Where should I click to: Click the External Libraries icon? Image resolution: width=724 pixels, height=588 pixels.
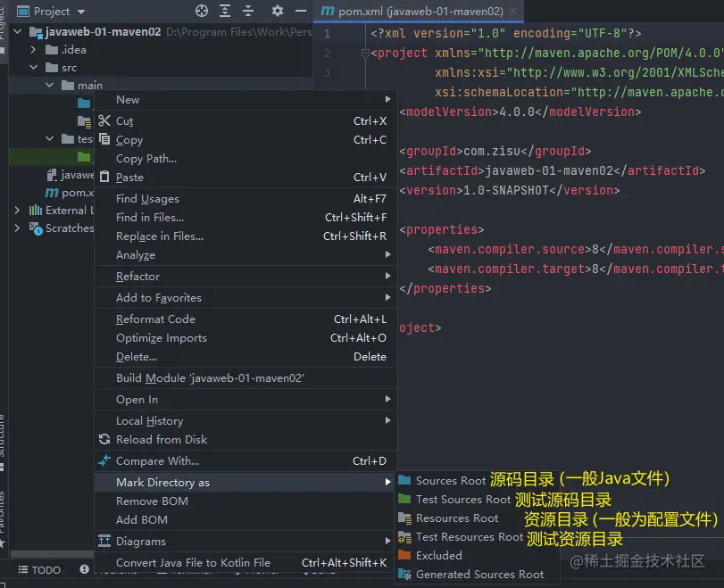pos(36,211)
